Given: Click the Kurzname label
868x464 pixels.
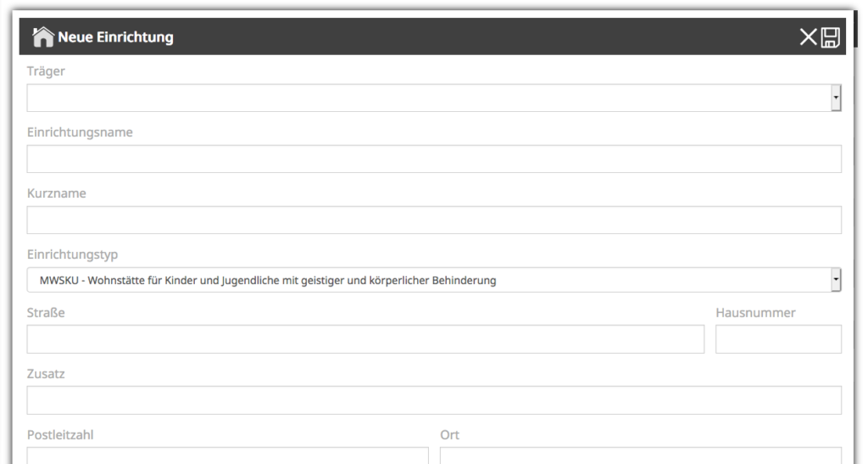Looking at the screenshot, I should [x=57, y=193].
